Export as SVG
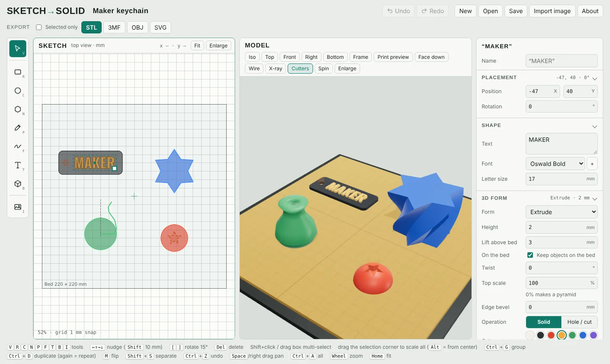610x364 pixels. click(x=161, y=28)
